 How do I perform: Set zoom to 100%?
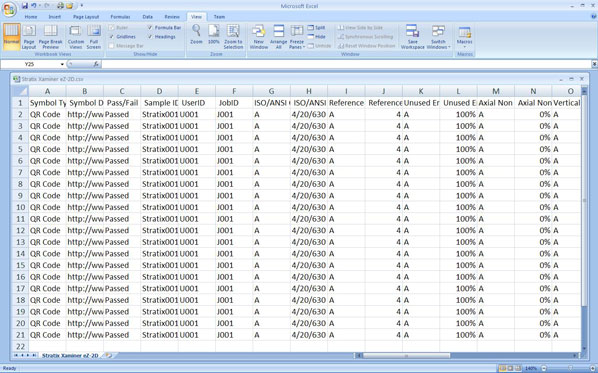214,34
